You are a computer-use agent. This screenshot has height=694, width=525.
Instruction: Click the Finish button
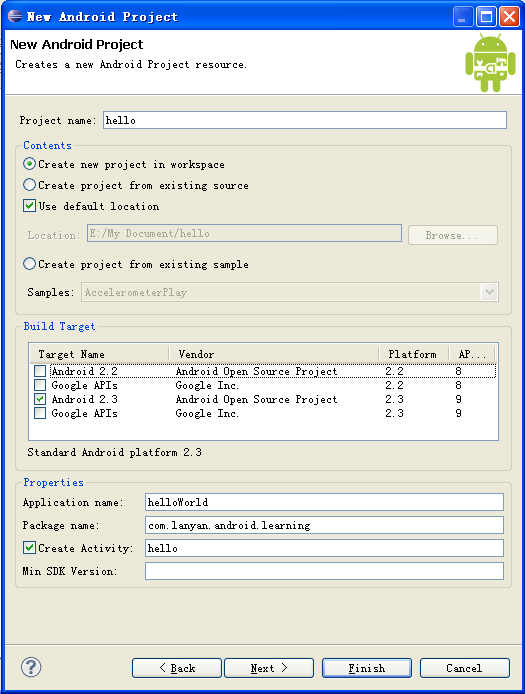[x=367, y=668]
